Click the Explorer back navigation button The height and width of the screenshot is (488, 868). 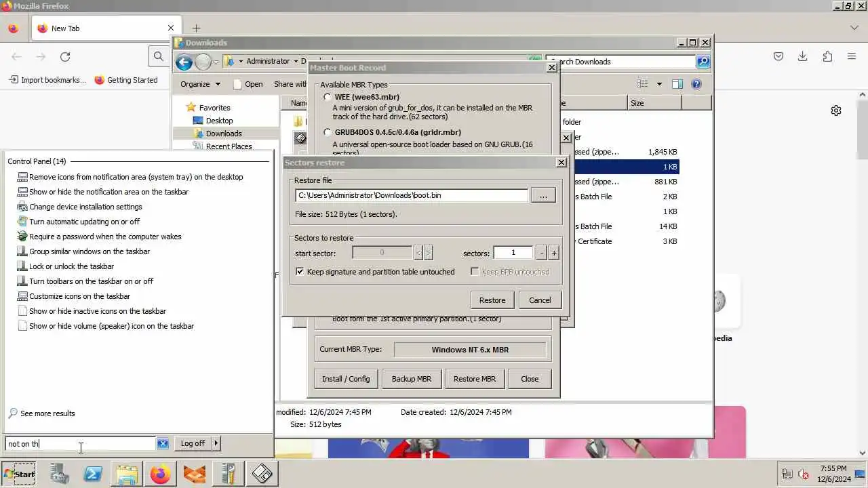click(x=184, y=62)
